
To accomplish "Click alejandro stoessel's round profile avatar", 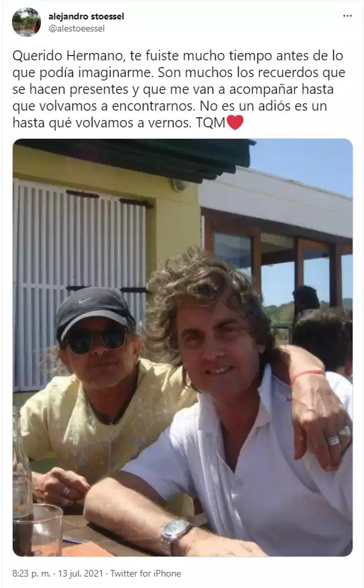I will [x=26, y=22].
